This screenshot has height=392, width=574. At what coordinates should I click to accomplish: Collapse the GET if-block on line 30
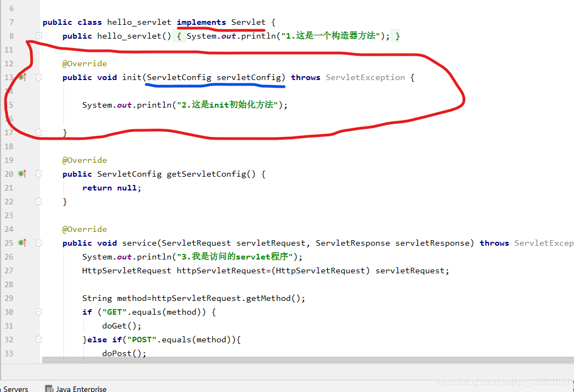coord(39,312)
